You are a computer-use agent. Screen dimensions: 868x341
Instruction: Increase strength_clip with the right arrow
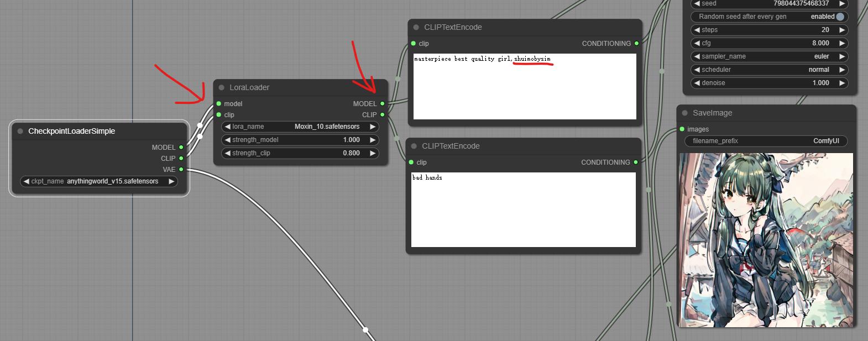tap(373, 153)
